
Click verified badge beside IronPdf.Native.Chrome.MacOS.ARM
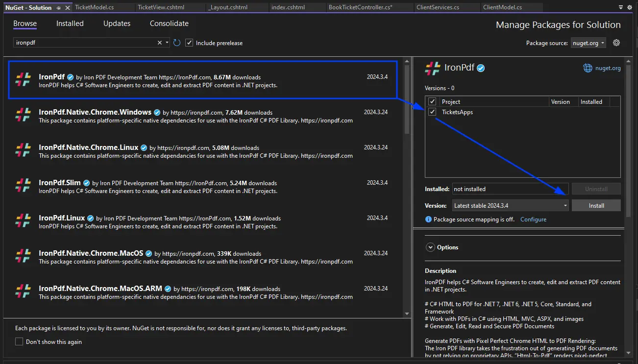168,289
